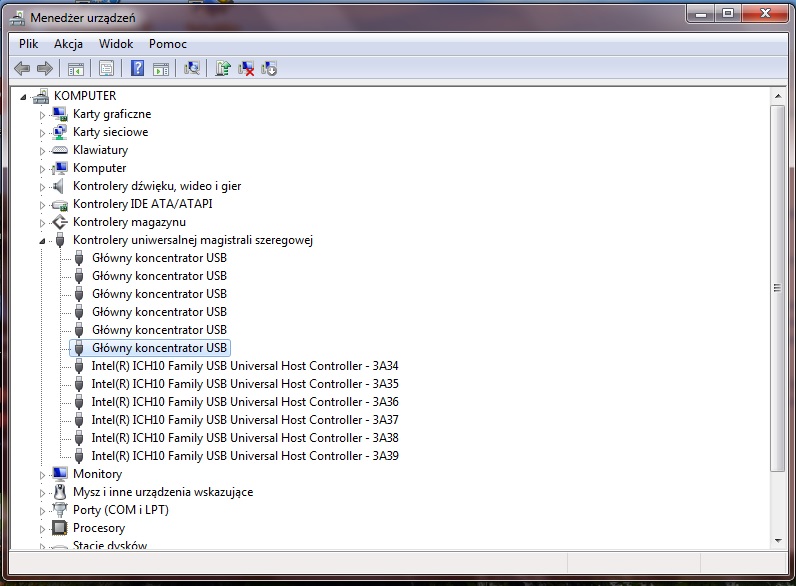
Task: Expand the Kontrolery magazynu category
Action: (x=42, y=223)
